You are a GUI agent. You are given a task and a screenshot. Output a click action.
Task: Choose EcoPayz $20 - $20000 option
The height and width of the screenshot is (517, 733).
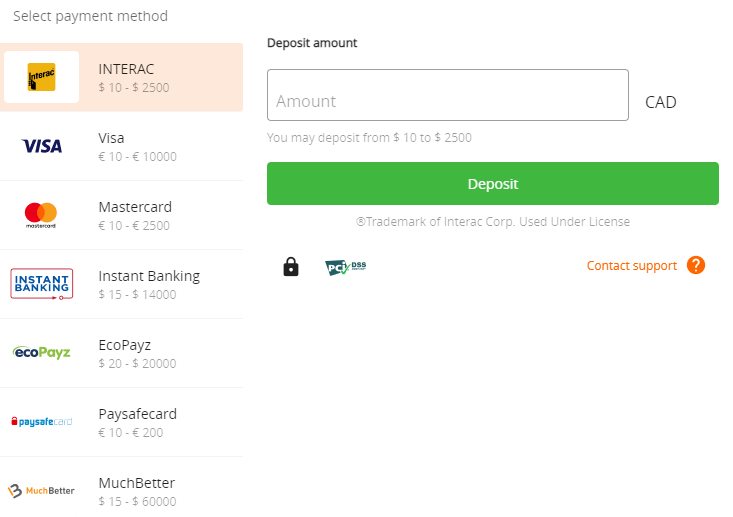[x=122, y=353]
